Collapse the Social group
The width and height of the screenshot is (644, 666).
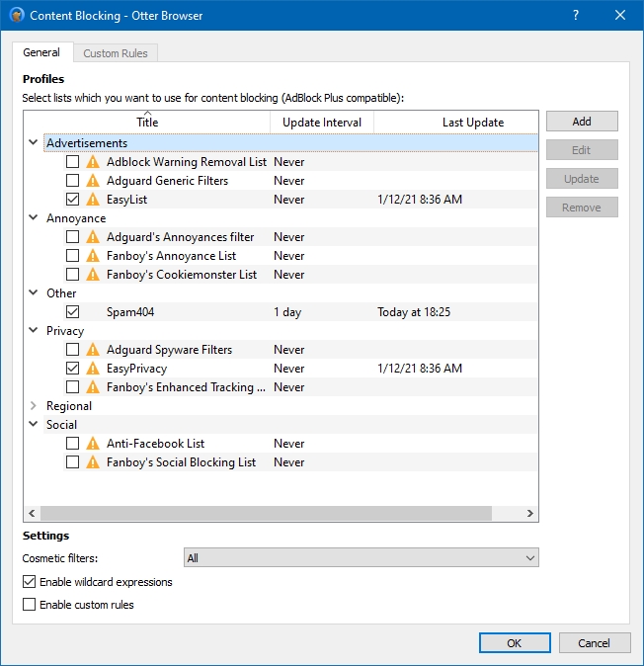pyautogui.click(x=34, y=424)
